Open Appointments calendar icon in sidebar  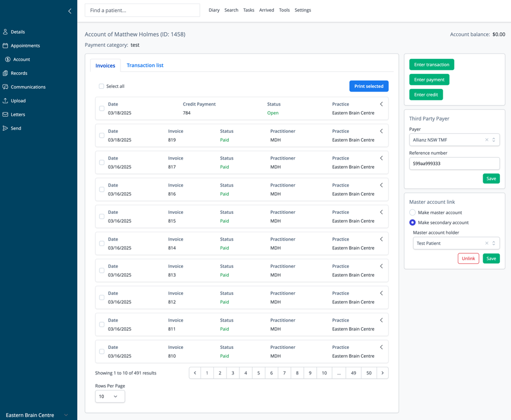(6, 46)
